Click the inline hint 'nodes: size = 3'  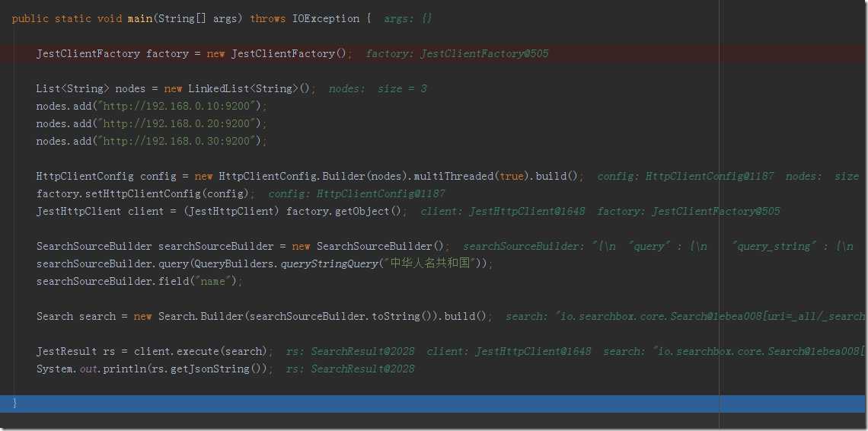tap(378, 88)
